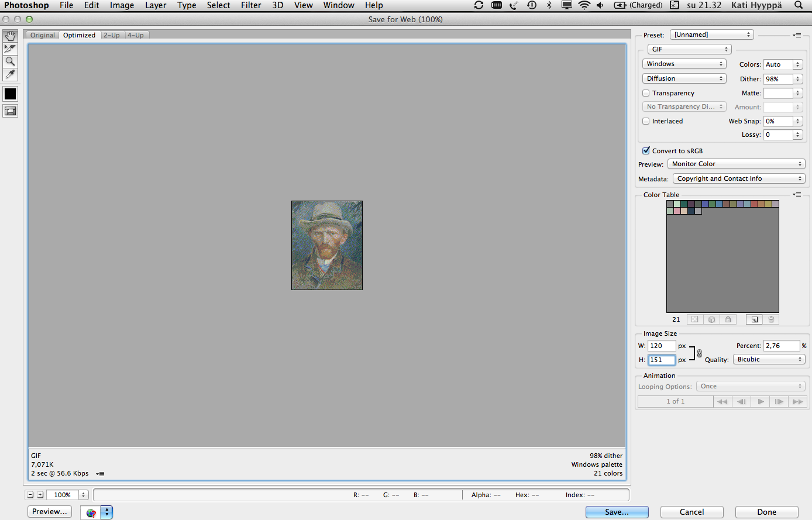Open the Layer menu
812x520 pixels.
tap(156, 5)
